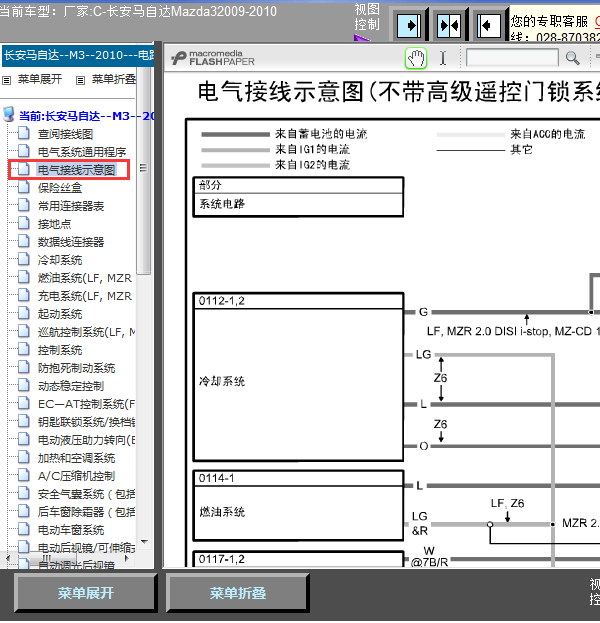This screenshot has width=600, height=623.
Task: Click the left-arrow view control button
Action: click(x=488, y=25)
